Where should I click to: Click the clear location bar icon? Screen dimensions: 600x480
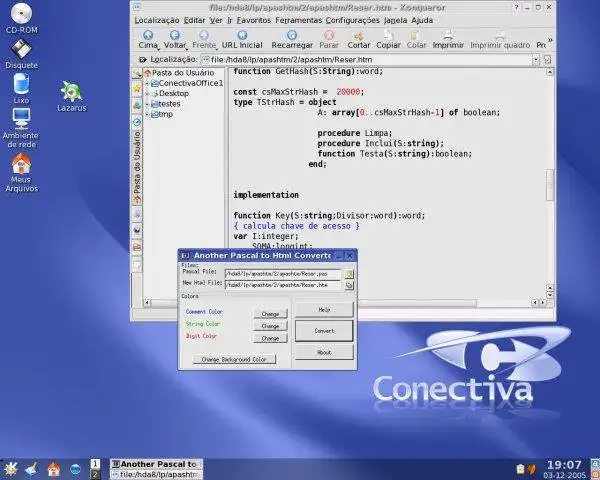coord(142,59)
